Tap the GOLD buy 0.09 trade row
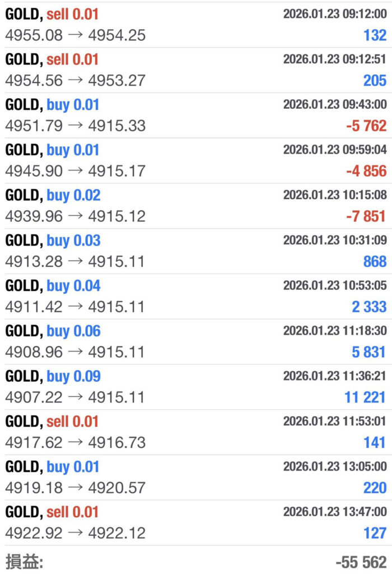 pyautogui.click(x=196, y=387)
